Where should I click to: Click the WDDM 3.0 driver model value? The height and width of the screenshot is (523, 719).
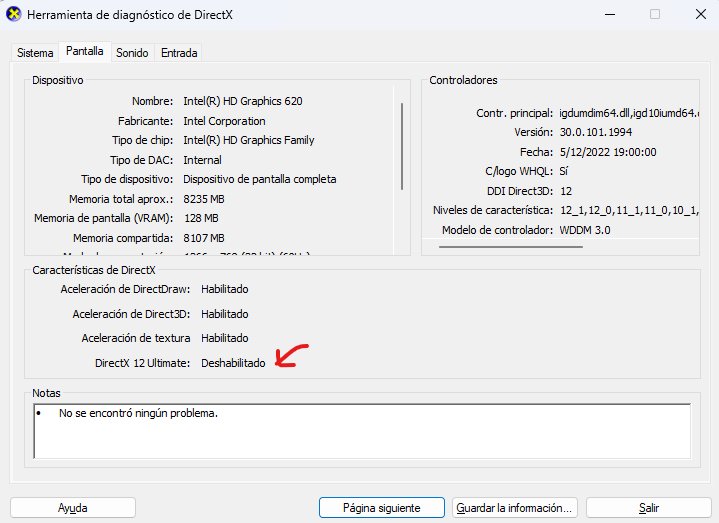585,230
